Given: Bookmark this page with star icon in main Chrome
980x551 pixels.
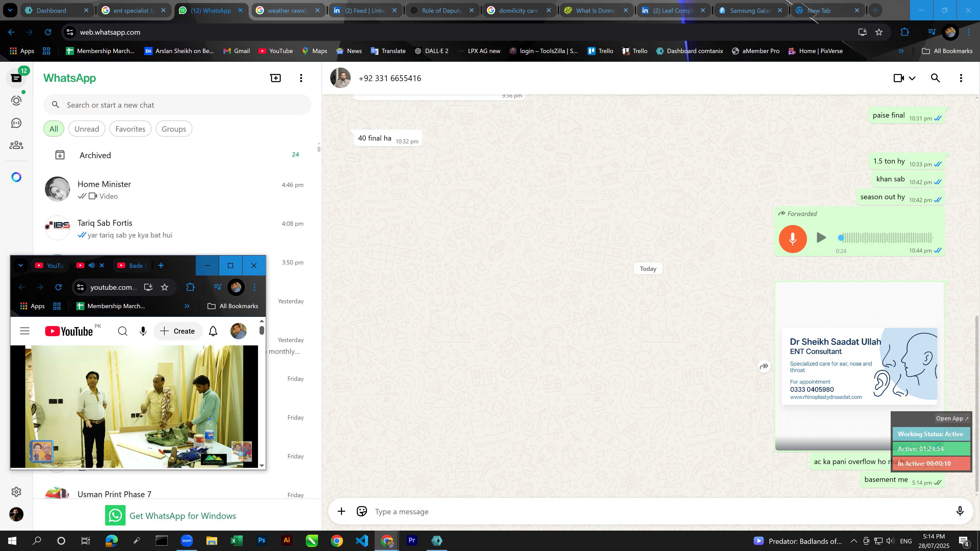Looking at the screenshot, I should tap(879, 32).
